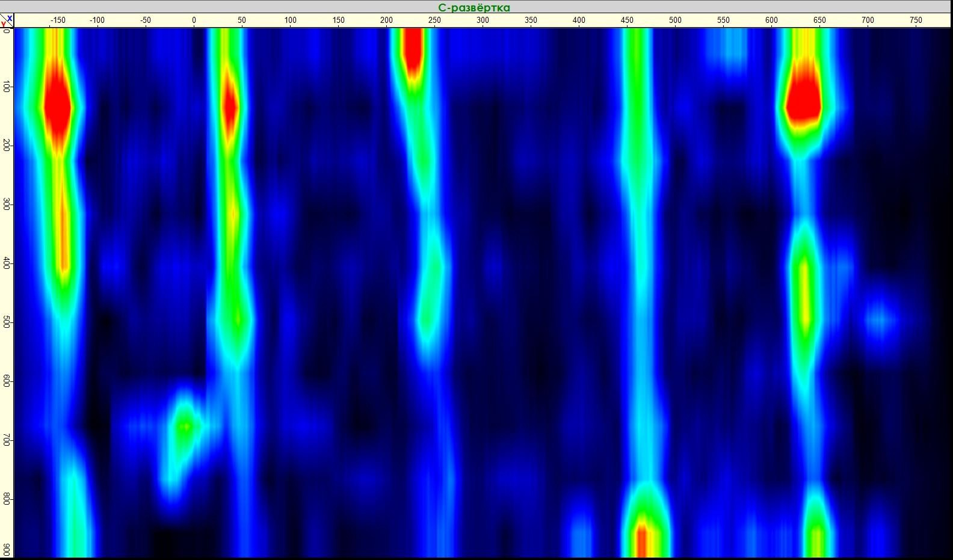The height and width of the screenshot is (560, 953).
Task: Click the 450 mark on horizontal ruler
Action: [627, 20]
